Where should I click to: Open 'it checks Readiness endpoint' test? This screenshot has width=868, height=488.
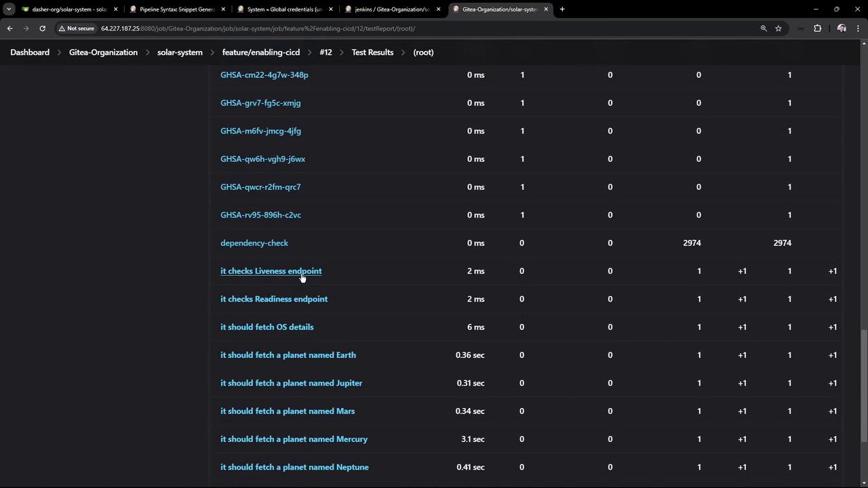[x=274, y=299]
